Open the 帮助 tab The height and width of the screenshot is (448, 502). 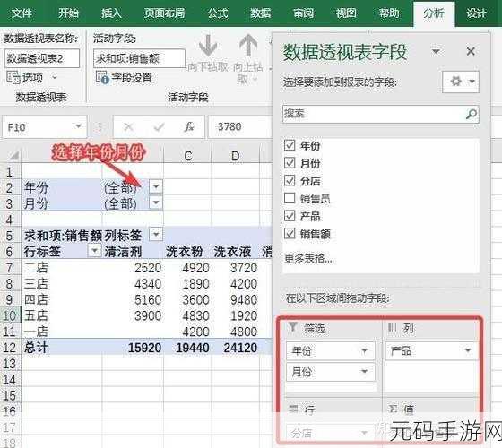(x=389, y=13)
